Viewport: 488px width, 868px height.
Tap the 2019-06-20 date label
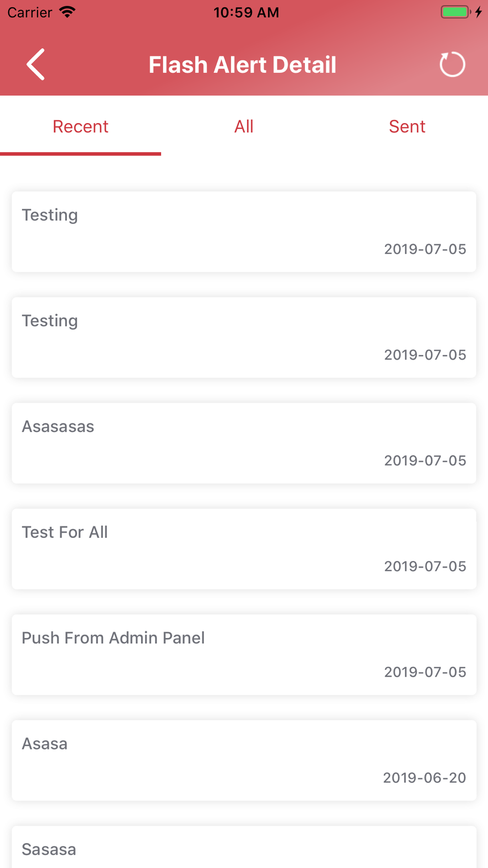pos(425,778)
